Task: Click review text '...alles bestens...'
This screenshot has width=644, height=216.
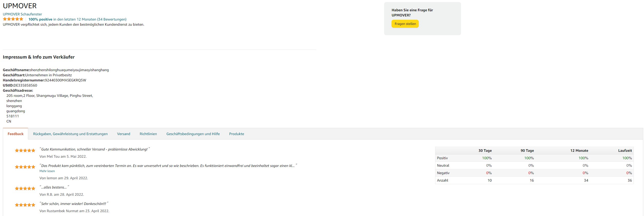Action: click(54, 187)
